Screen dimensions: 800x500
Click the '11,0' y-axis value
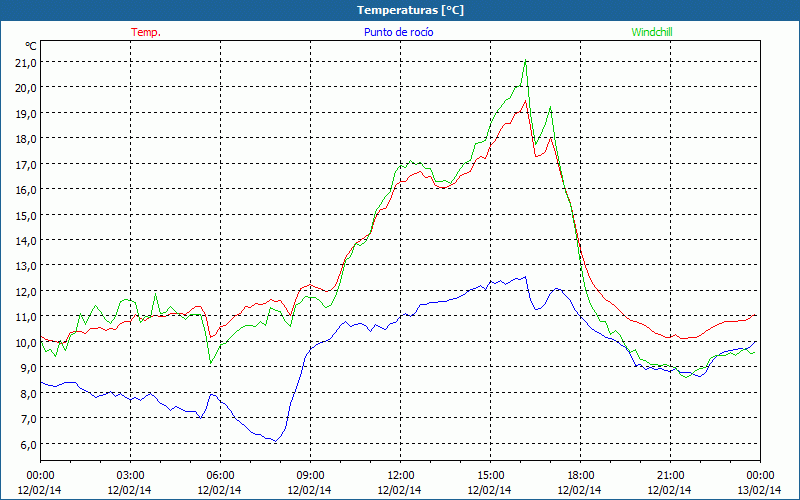[26, 317]
